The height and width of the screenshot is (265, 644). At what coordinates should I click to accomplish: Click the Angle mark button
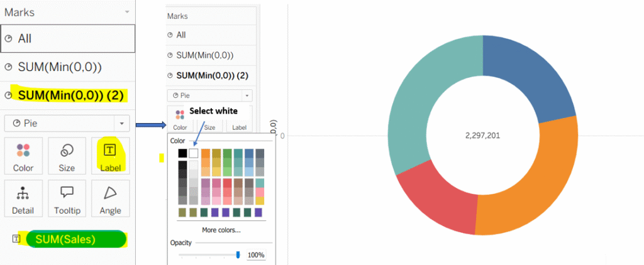coord(110,198)
